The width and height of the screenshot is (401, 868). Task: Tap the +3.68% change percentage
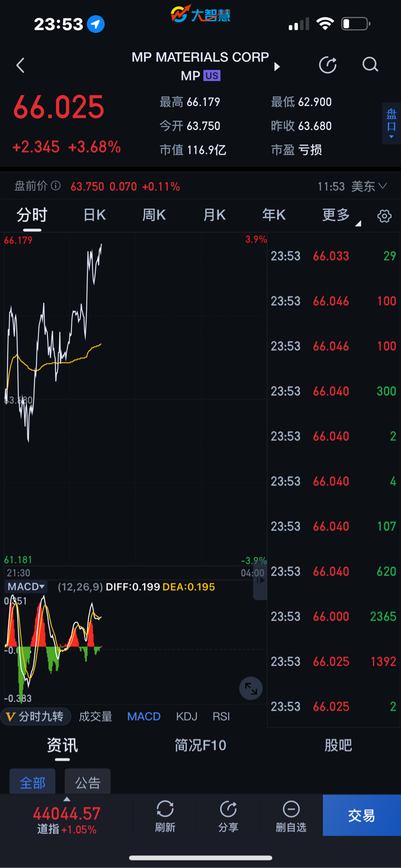click(x=95, y=147)
